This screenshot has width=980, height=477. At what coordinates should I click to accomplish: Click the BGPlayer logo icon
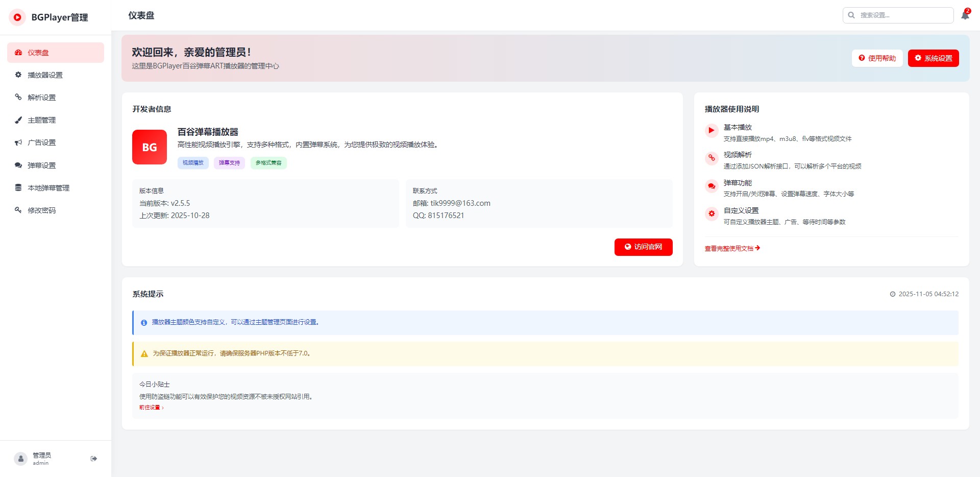(x=17, y=17)
